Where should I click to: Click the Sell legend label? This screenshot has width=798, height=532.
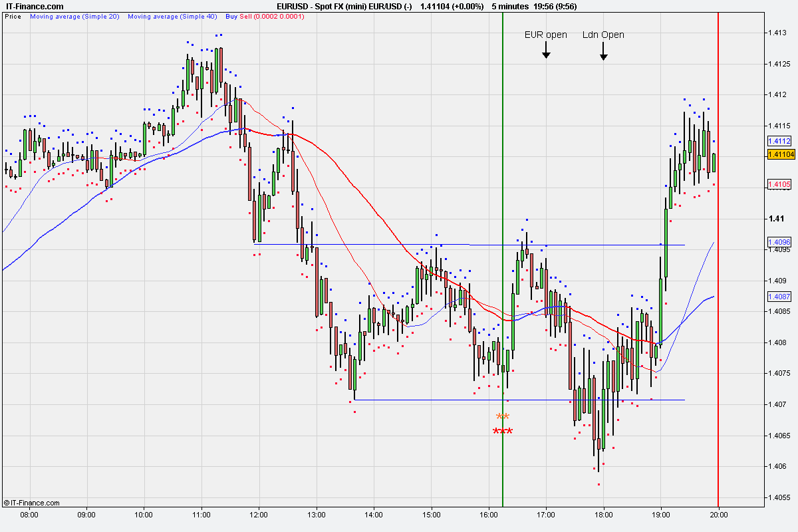click(246, 16)
